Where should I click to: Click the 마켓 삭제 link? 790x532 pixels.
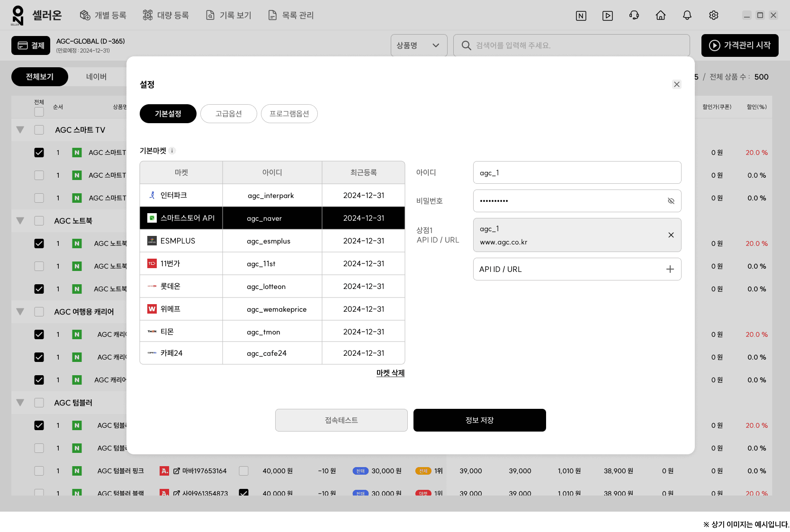point(390,373)
